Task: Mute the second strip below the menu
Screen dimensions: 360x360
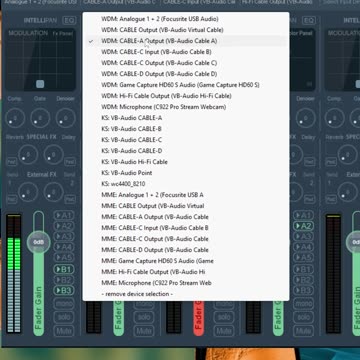Action: (144, 331)
